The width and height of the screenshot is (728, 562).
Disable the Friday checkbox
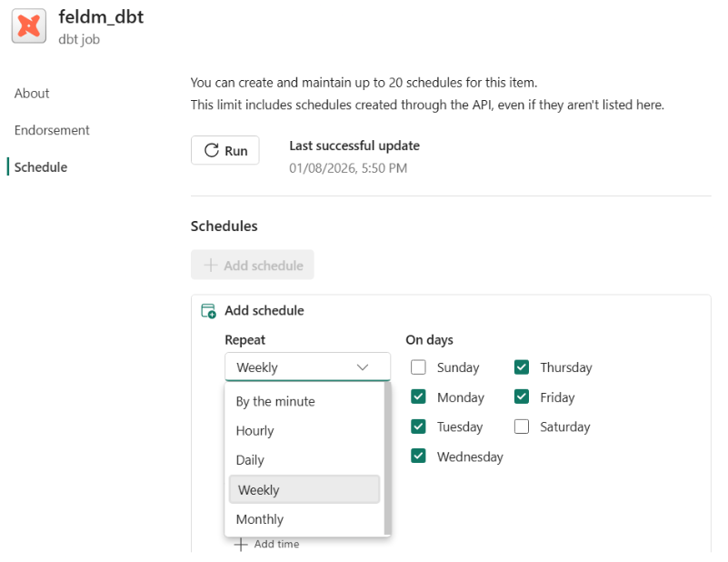[522, 397]
